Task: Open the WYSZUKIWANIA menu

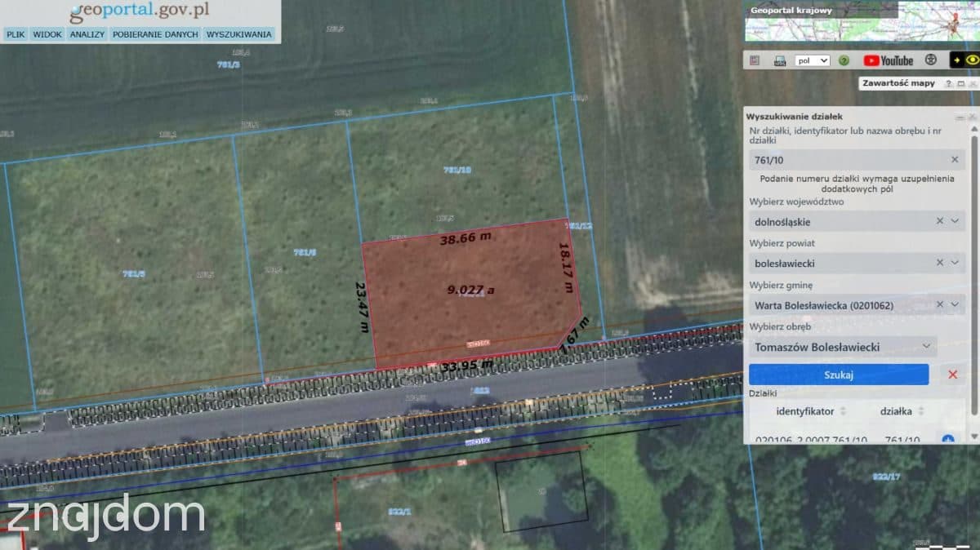Action: [x=239, y=35]
